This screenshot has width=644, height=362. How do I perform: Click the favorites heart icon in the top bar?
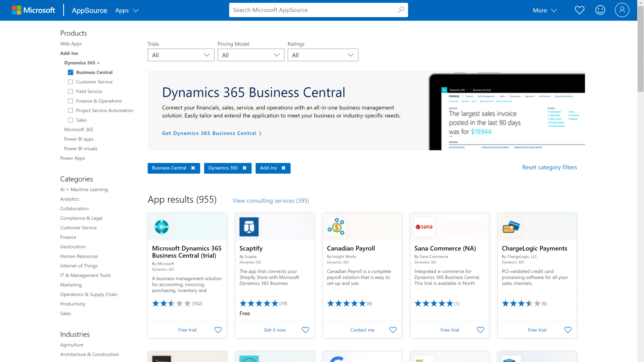pos(579,10)
